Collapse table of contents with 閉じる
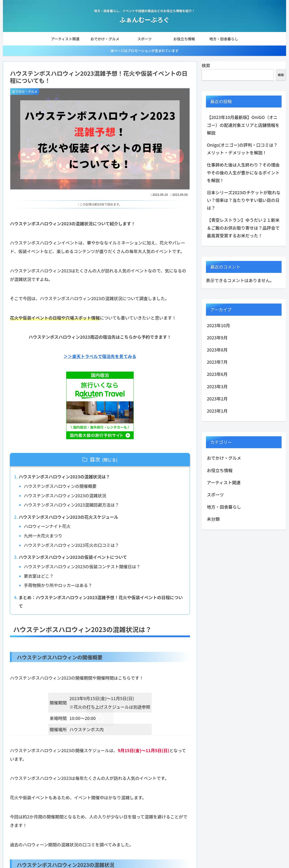The height and width of the screenshot is (868, 289). (x=110, y=460)
